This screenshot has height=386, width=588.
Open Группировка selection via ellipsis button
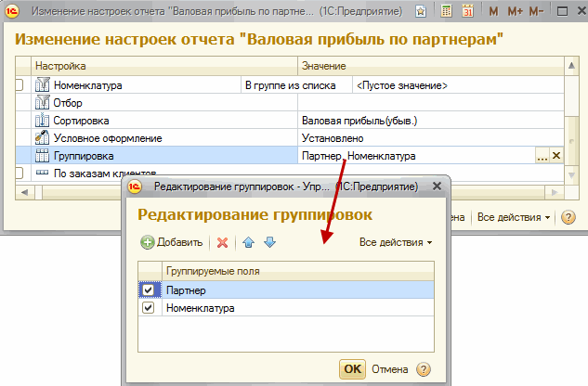542,156
